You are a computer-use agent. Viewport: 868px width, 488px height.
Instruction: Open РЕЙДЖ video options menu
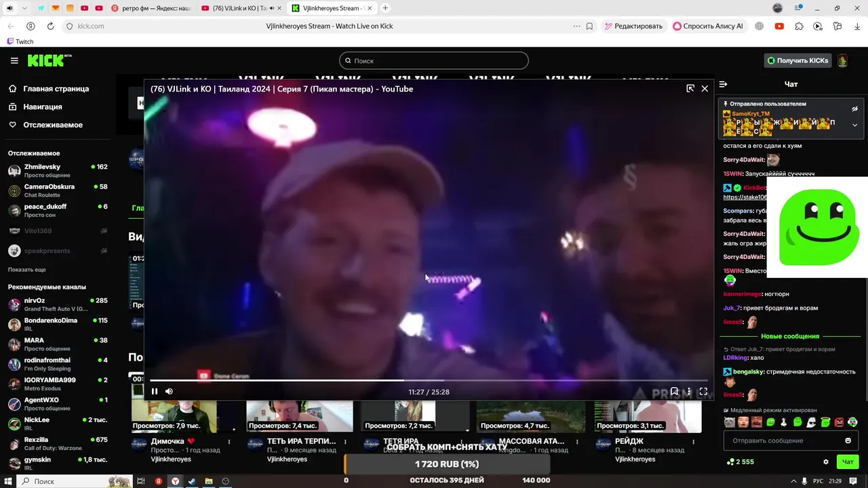693,441
